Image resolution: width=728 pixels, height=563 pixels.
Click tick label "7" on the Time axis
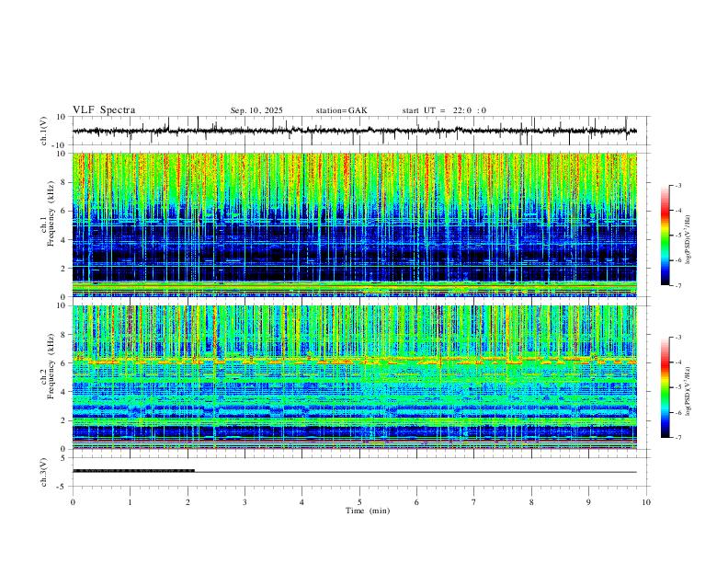pos(474,502)
